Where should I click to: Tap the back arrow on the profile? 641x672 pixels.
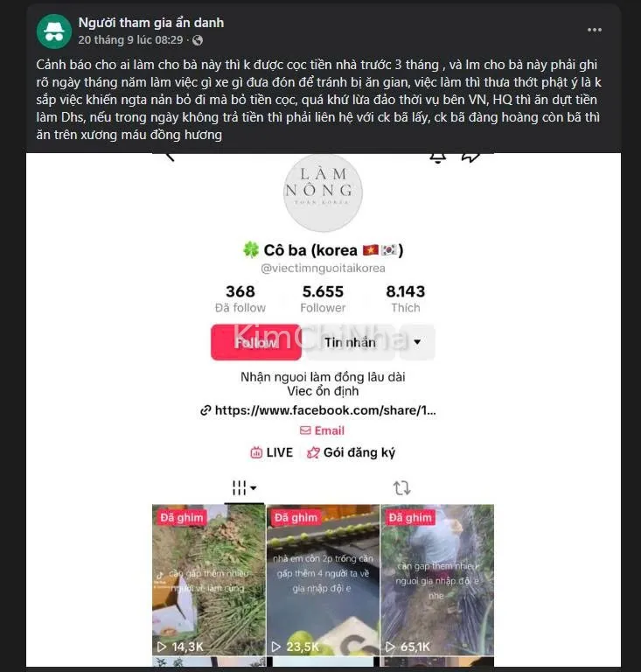[170, 157]
